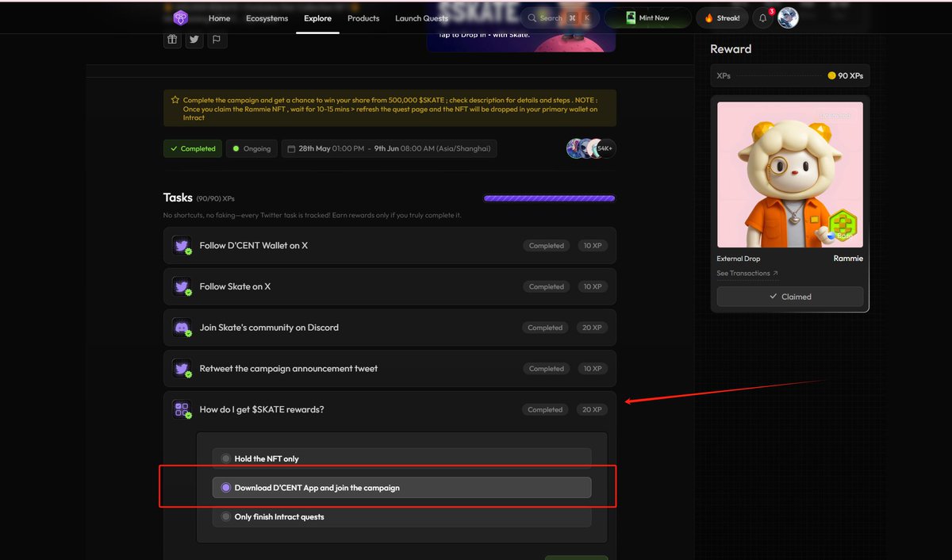Click the 'Rammie' NFT name
Image resolution: width=952 pixels, height=560 pixels.
pos(848,259)
